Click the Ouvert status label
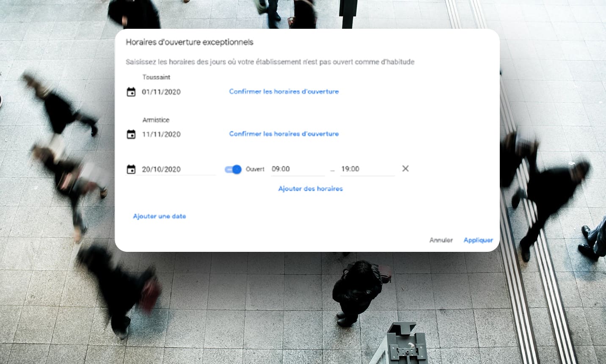606x364 pixels. pos(255,169)
